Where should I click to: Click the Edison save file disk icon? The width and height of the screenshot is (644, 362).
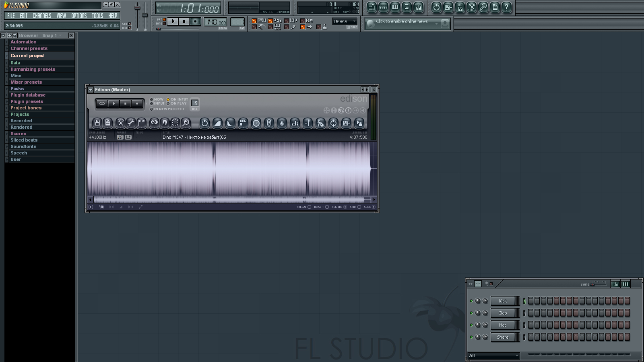coord(97,123)
